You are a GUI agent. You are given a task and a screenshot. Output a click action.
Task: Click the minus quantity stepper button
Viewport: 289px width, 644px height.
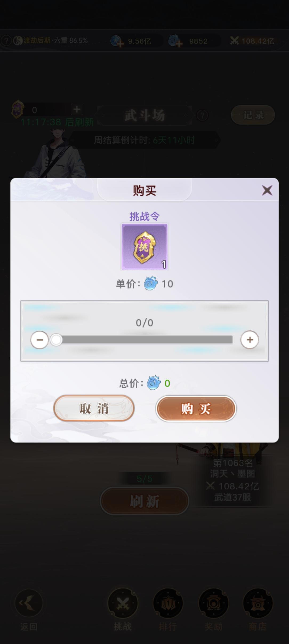pos(40,340)
